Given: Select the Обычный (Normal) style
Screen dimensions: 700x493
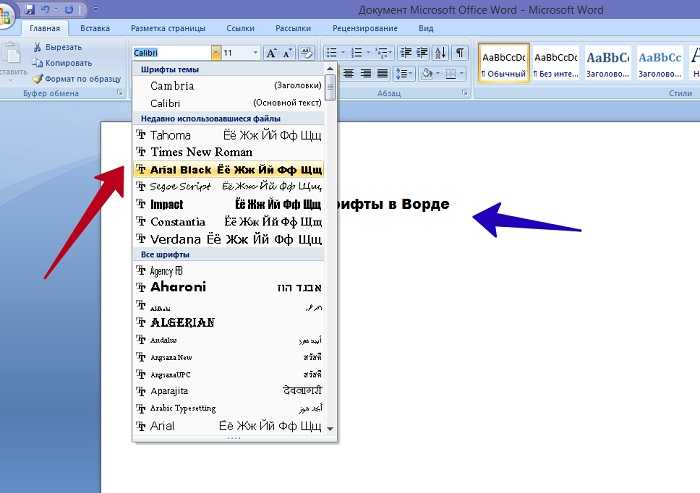Looking at the screenshot, I should [504, 63].
